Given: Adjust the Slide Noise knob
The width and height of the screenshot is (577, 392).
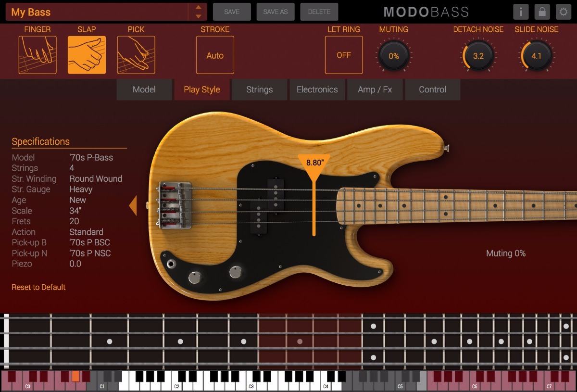Looking at the screenshot, I should coord(536,56).
